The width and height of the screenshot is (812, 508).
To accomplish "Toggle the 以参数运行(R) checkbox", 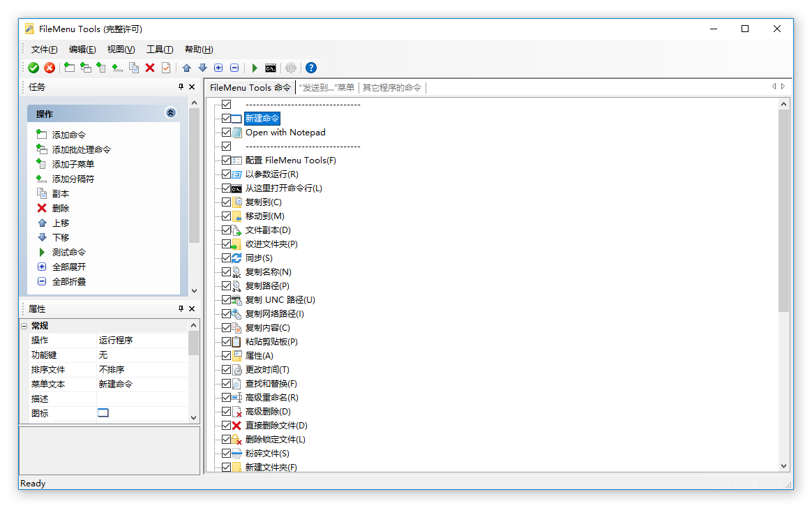I will pos(226,174).
